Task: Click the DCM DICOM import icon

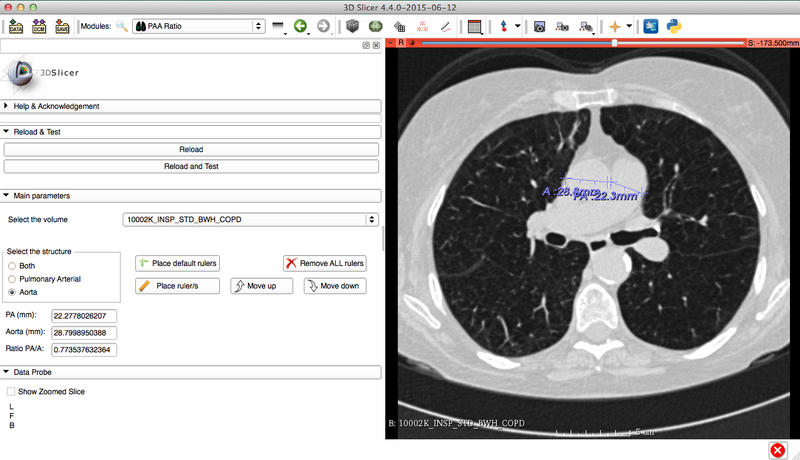Action: [x=39, y=25]
